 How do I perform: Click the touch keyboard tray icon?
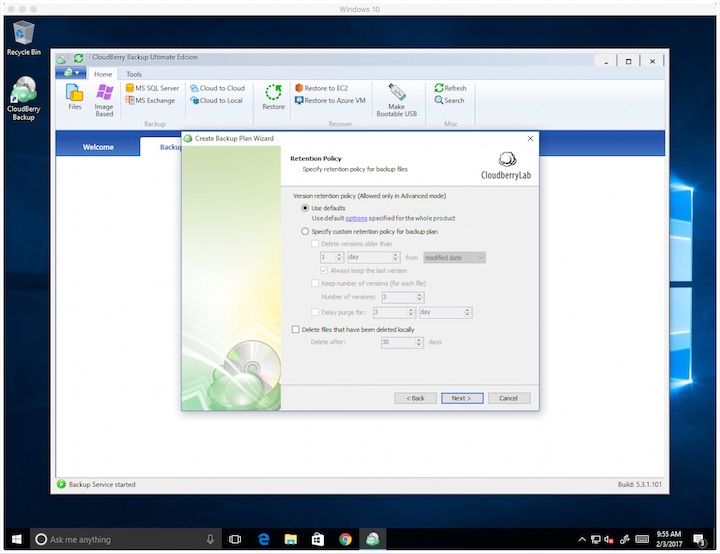pos(641,539)
